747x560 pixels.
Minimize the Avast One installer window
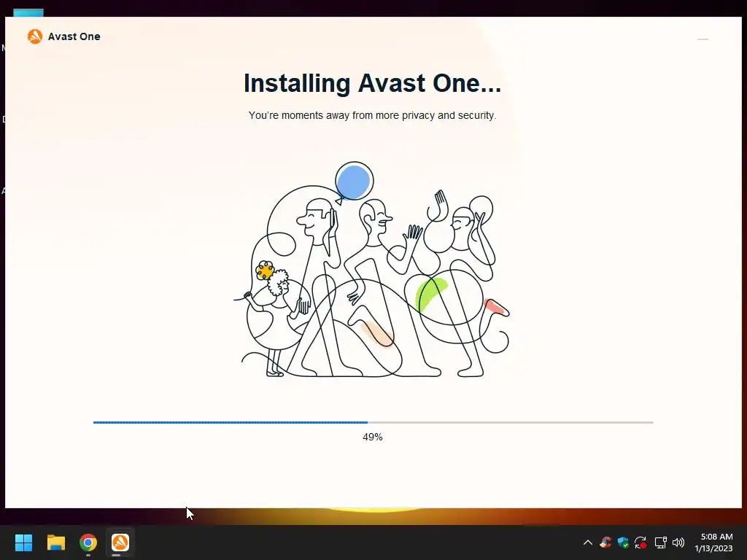click(703, 39)
